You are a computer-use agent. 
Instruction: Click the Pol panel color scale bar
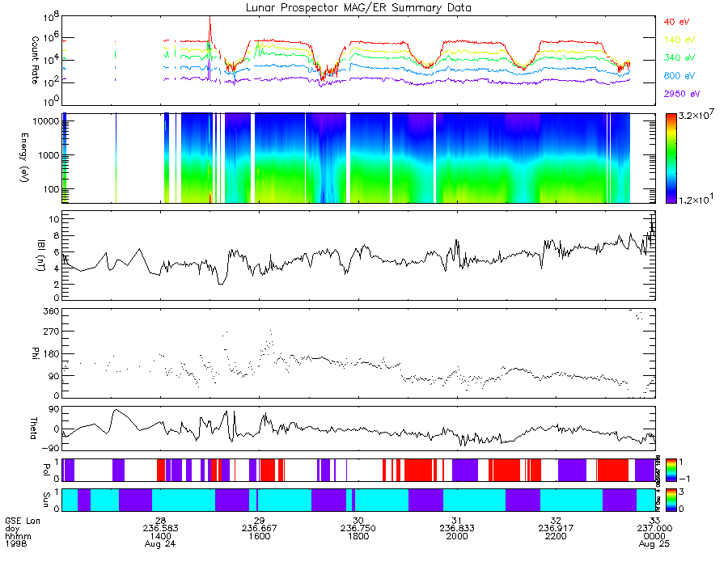click(x=671, y=470)
